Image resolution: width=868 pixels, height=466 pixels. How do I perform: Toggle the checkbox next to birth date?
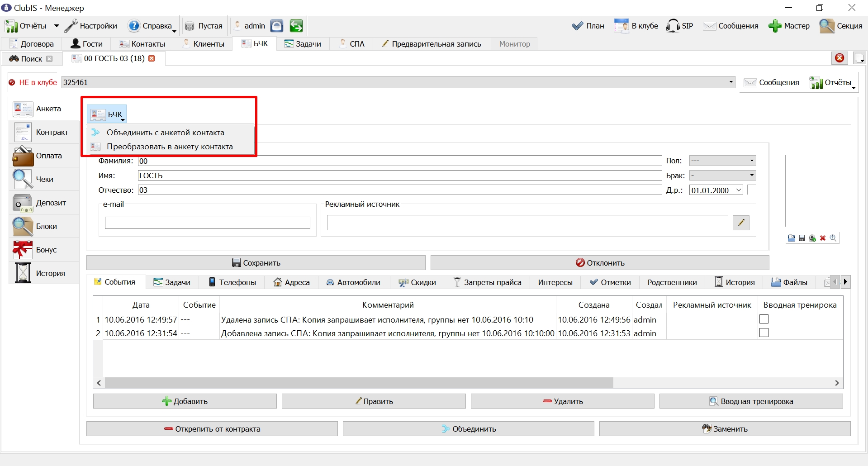click(x=752, y=190)
